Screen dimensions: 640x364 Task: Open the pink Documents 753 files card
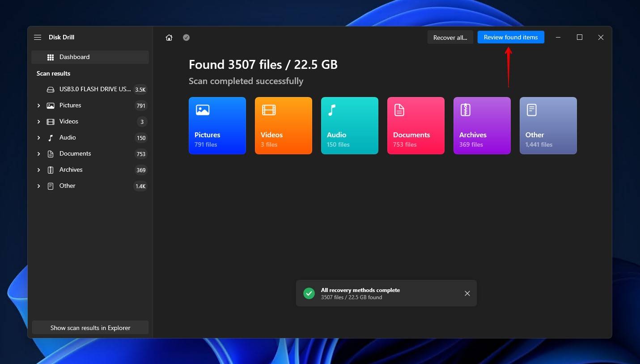click(416, 126)
